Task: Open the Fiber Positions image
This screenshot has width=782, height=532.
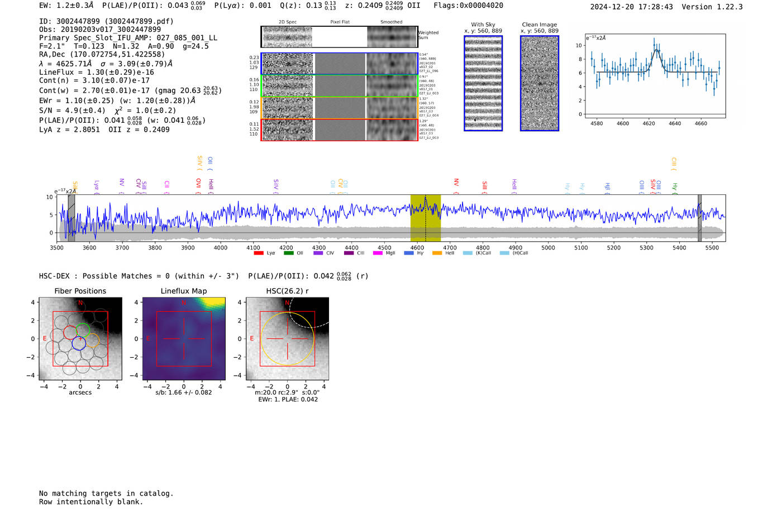Action: (x=80, y=339)
